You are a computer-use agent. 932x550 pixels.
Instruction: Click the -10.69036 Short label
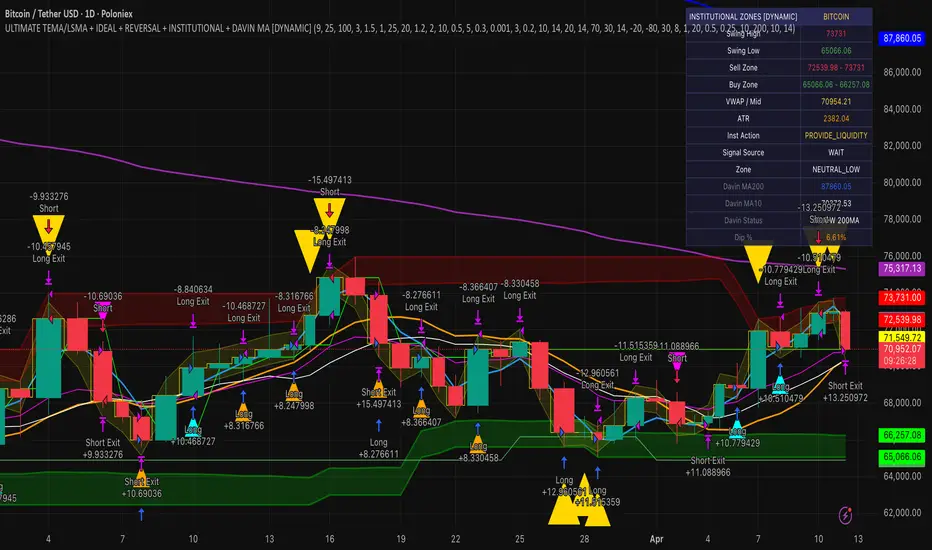(102, 302)
